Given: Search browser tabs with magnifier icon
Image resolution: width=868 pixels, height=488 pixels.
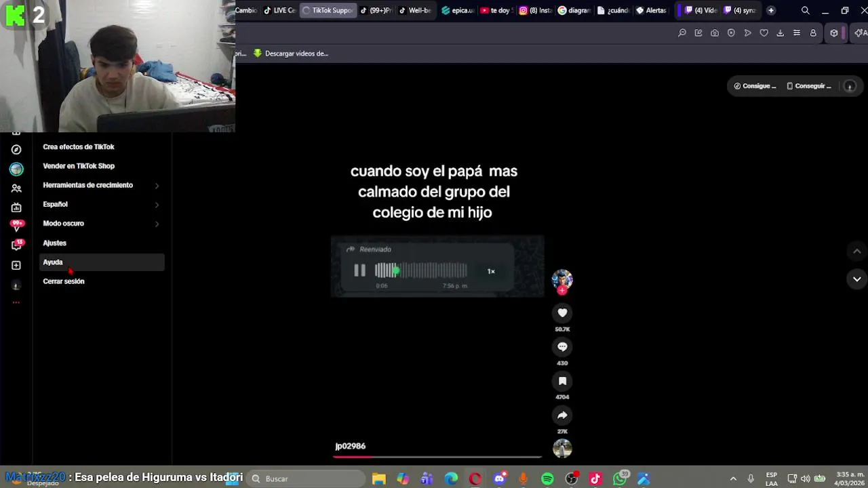Looking at the screenshot, I should tap(806, 10).
